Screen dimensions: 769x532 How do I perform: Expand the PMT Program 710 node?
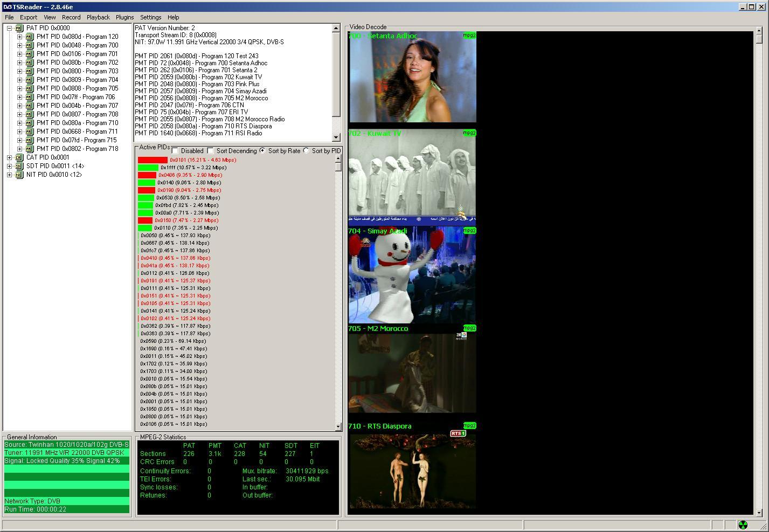[19, 123]
